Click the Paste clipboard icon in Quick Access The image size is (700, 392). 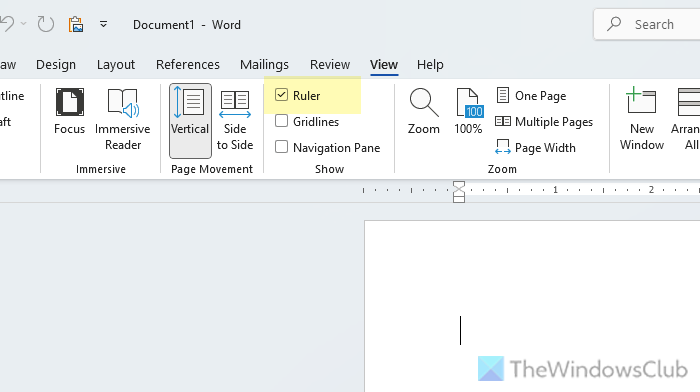tap(75, 24)
